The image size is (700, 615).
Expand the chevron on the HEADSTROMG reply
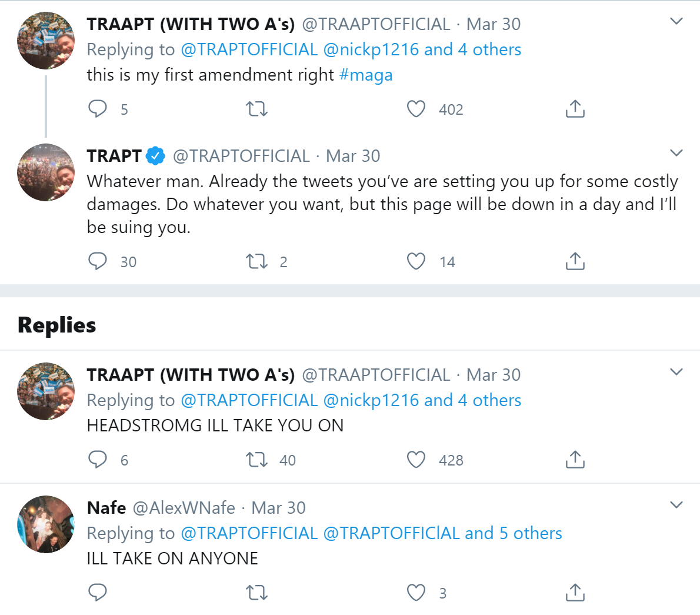(x=676, y=371)
